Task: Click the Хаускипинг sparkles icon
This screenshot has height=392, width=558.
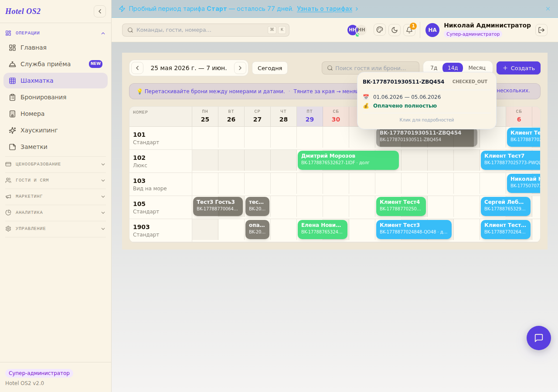Action: pyautogui.click(x=12, y=130)
